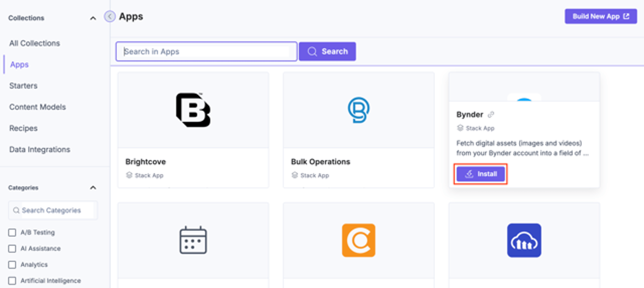Click the blue cloud app logo
Viewport: 644px width, 288px height.
pyautogui.click(x=524, y=240)
